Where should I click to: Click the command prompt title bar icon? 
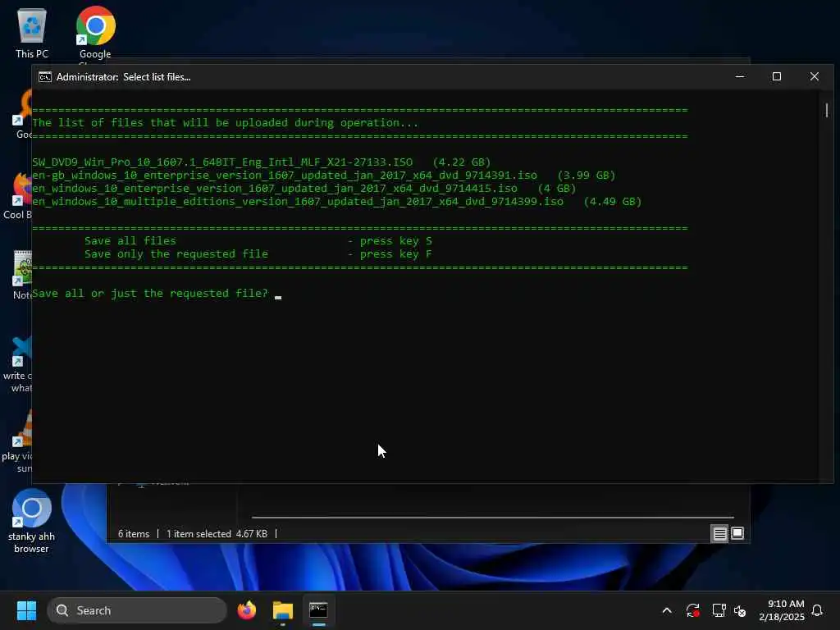[45, 77]
